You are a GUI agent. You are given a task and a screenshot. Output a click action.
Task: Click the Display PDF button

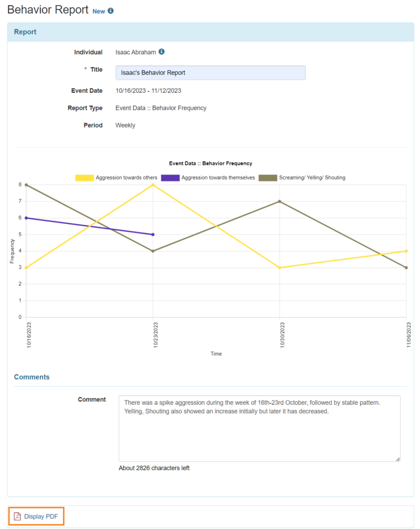tap(36, 516)
